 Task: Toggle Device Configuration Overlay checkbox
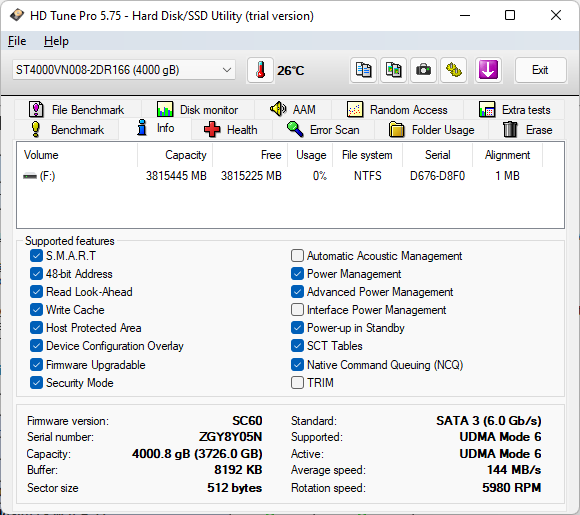click(x=36, y=346)
